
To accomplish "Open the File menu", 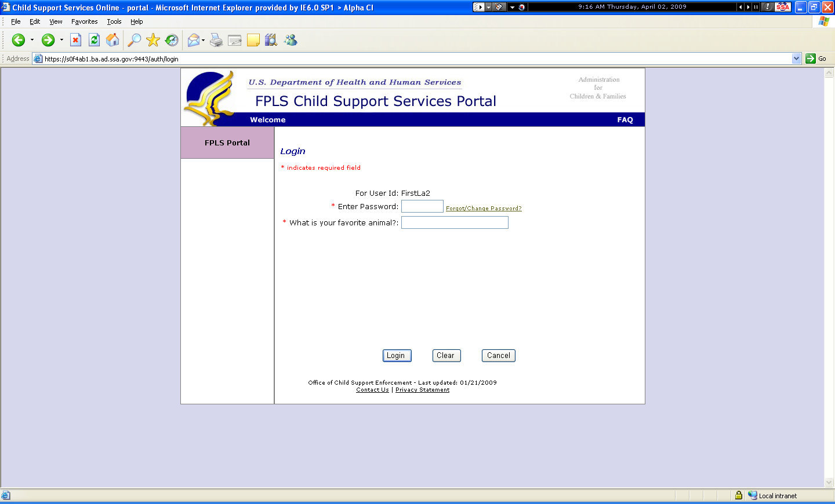I will pyautogui.click(x=16, y=21).
